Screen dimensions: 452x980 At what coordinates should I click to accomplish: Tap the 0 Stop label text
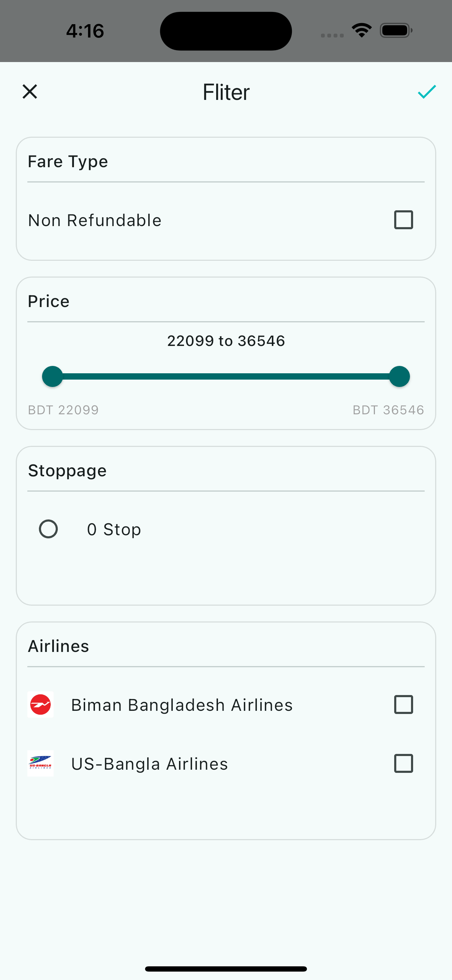(114, 529)
